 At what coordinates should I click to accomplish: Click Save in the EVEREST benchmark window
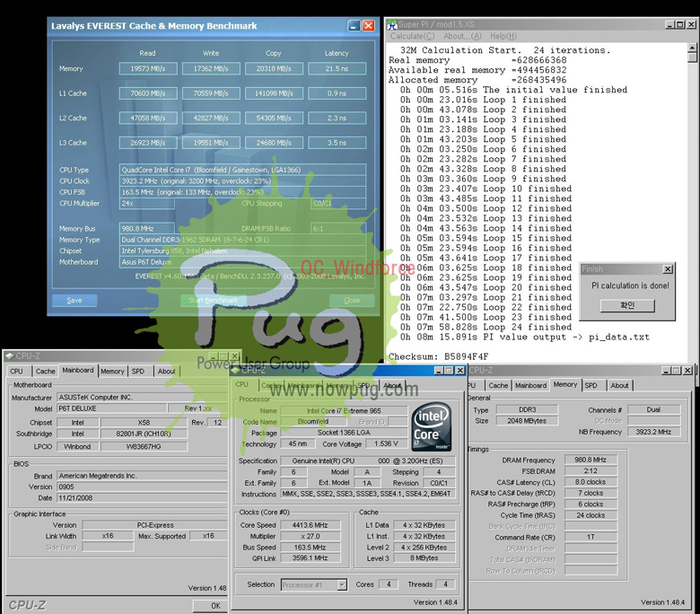(74, 301)
